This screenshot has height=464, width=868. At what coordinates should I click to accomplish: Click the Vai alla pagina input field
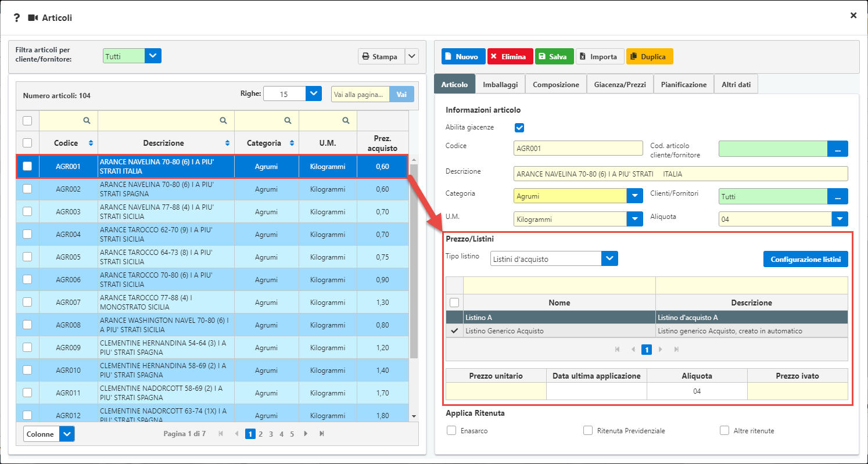360,94
